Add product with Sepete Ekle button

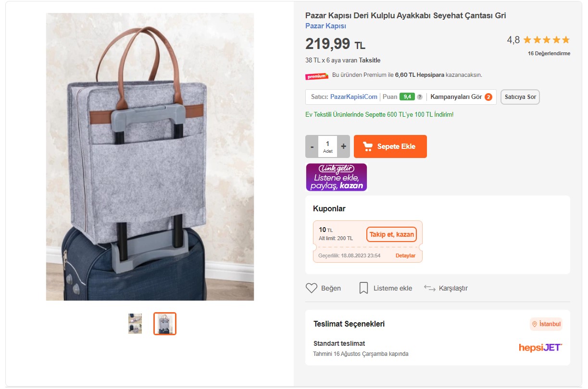[x=390, y=146]
